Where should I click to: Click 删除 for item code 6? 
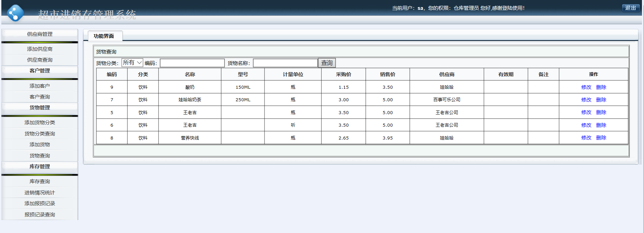(x=601, y=125)
